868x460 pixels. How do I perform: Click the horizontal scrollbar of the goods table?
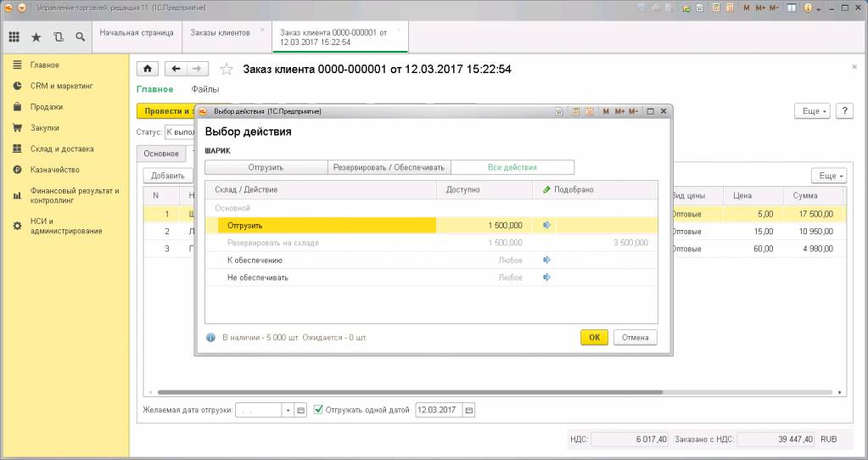410,392
